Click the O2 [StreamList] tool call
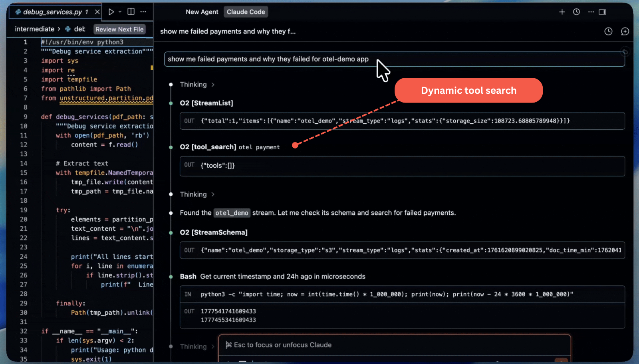 pos(206,103)
